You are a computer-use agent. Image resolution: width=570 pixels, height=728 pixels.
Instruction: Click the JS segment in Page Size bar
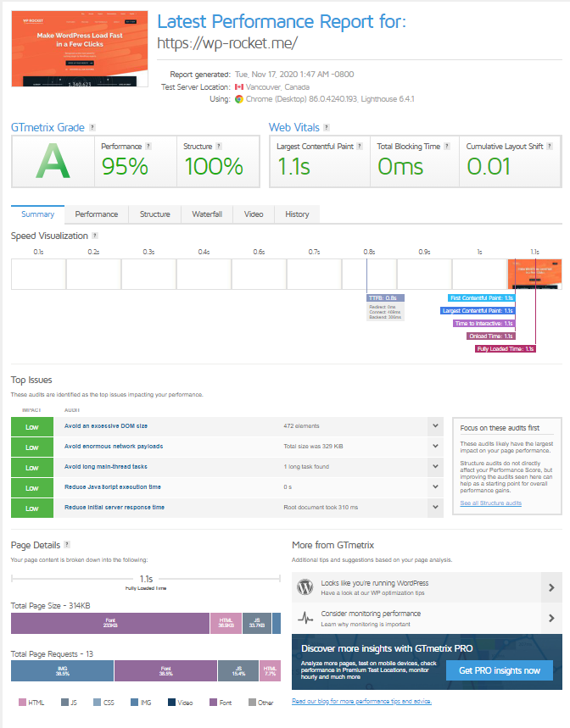[x=257, y=623]
